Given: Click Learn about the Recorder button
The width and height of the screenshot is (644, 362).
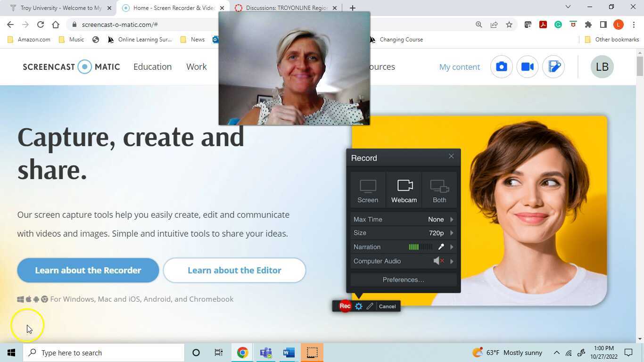Looking at the screenshot, I should point(88,271).
